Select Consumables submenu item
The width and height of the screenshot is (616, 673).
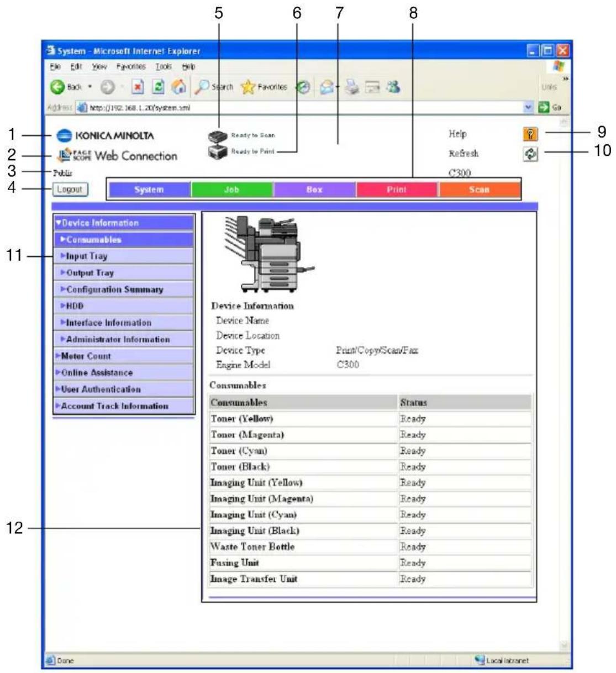(x=124, y=240)
